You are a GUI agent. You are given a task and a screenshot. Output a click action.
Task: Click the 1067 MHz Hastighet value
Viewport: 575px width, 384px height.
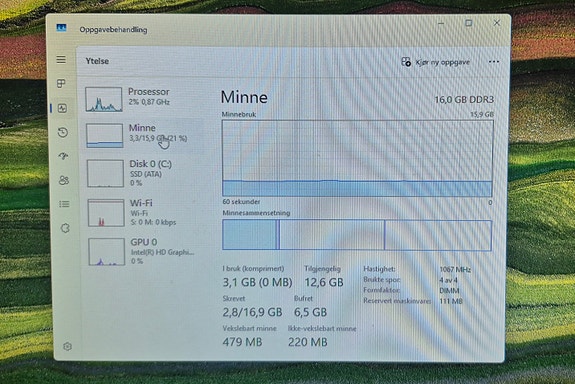pyautogui.click(x=455, y=270)
